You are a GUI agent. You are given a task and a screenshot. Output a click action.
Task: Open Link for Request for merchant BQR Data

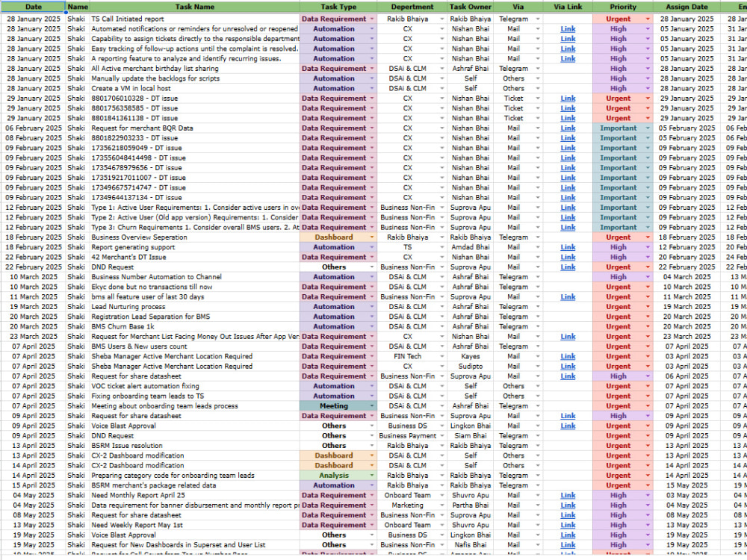pyautogui.click(x=568, y=128)
